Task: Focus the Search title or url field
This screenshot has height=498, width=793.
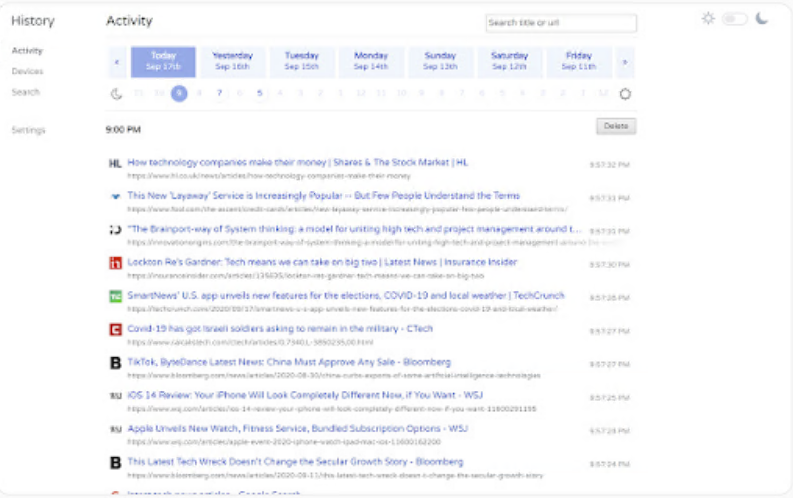Action: point(560,23)
